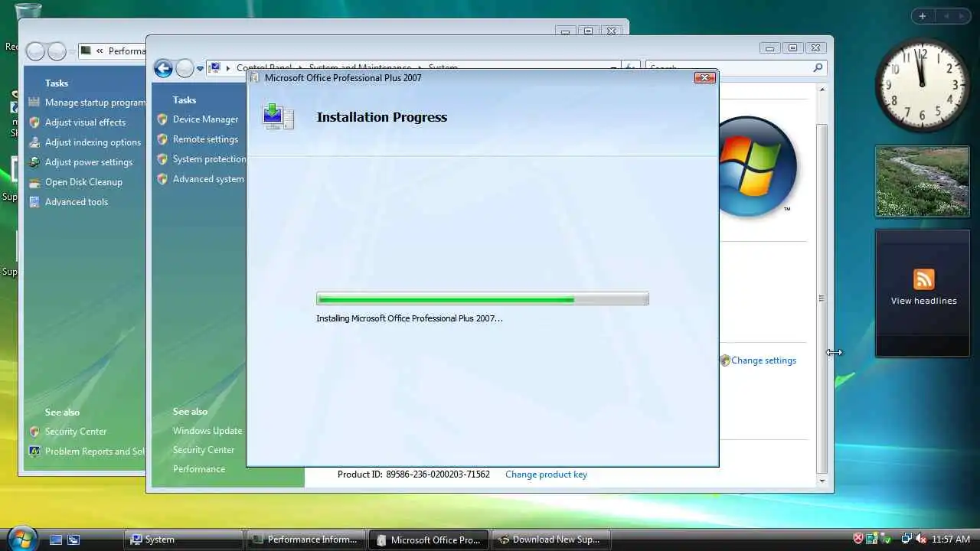Click the analog clock gadget

[x=922, y=85]
